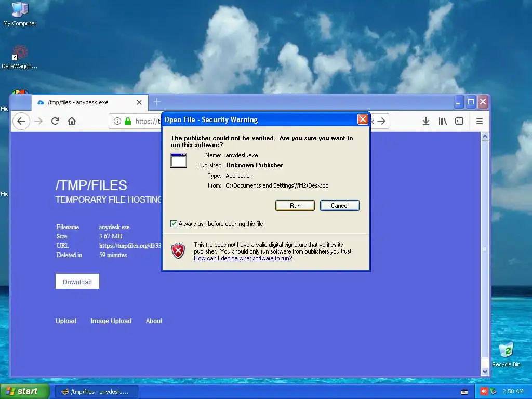Image resolution: width=532 pixels, height=399 pixels.
Task: Cancel the Open File security warning
Action: tap(340, 206)
